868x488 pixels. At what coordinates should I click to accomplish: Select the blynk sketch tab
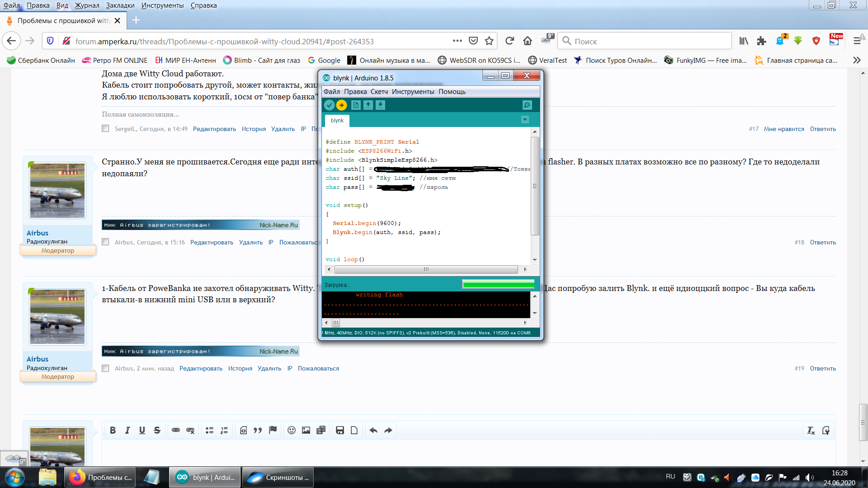click(337, 121)
